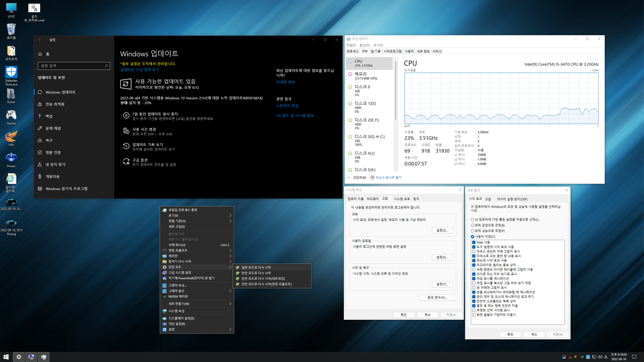Screen dimensions: 644x362
Task: Select the Power desktop icon
Action: 11,160
